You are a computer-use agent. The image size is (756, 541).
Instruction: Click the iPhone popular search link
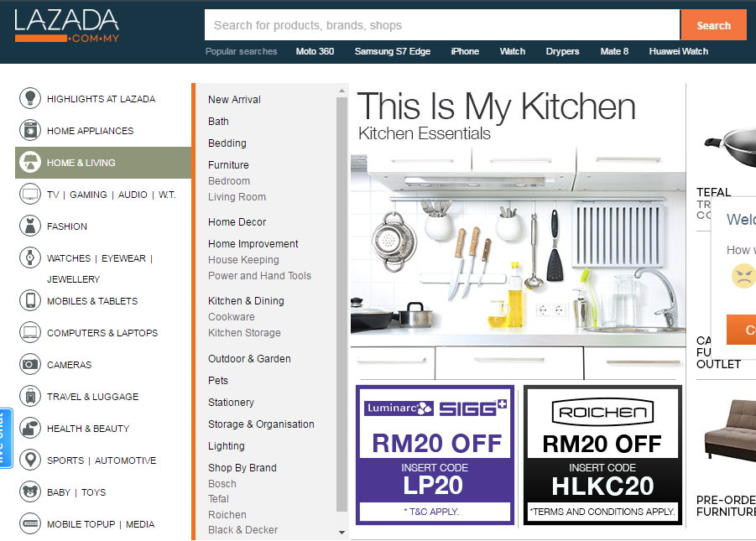coord(465,51)
